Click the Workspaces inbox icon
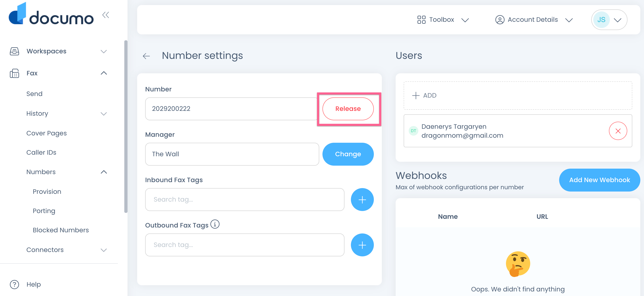 pyautogui.click(x=14, y=51)
